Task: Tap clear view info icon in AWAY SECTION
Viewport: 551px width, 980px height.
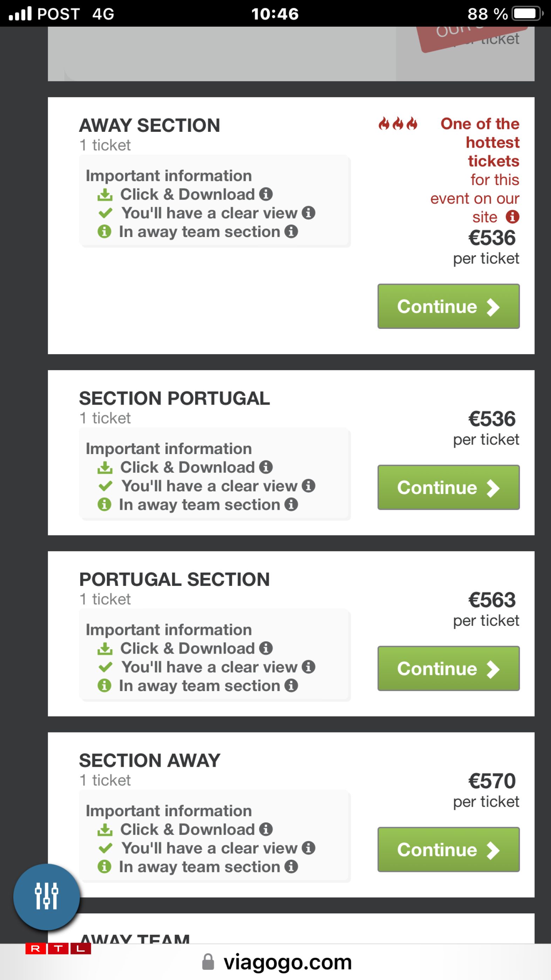Action: (308, 213)
